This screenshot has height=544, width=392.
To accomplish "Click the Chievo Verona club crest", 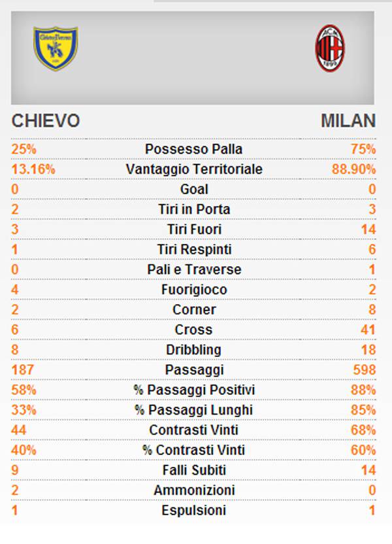I will click(x=56, y=48).
